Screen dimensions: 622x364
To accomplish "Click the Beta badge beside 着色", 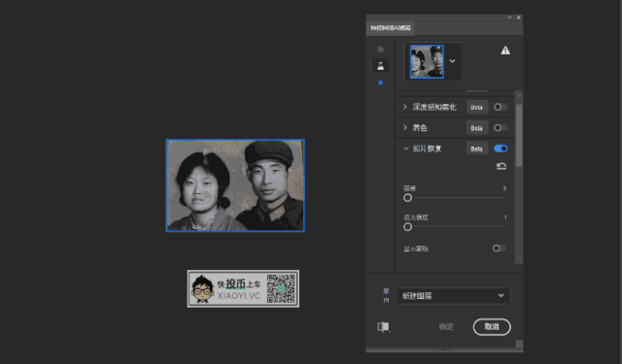I will click(x=477, y=128).
